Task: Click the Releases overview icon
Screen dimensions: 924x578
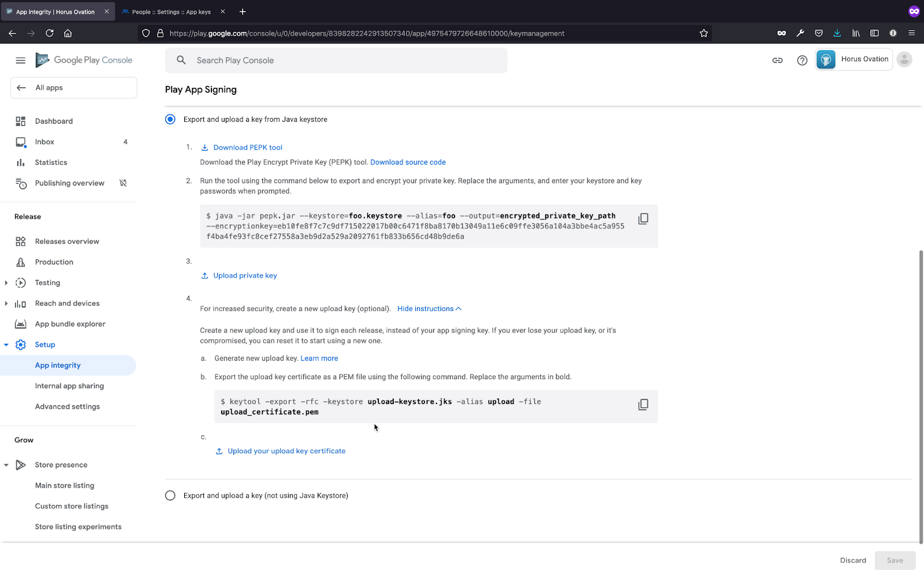Action: pyautogui.click(x=21, y=241)
